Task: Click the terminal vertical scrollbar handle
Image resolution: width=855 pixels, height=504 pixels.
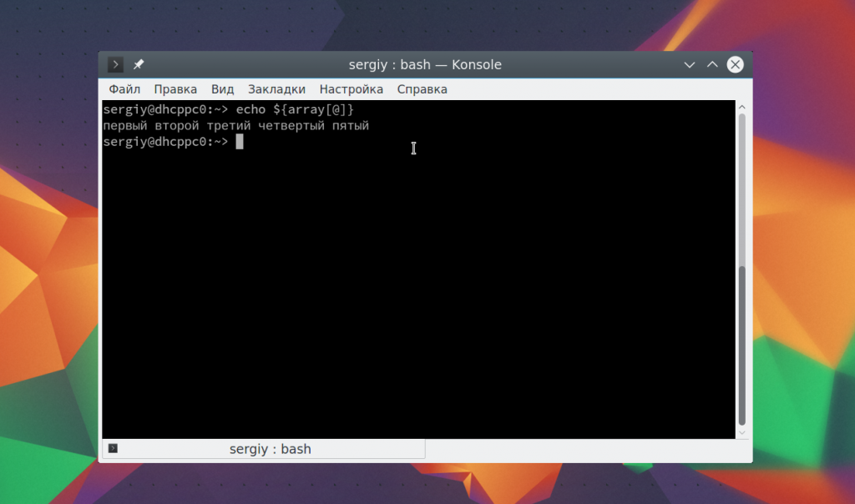Action: 741,342
